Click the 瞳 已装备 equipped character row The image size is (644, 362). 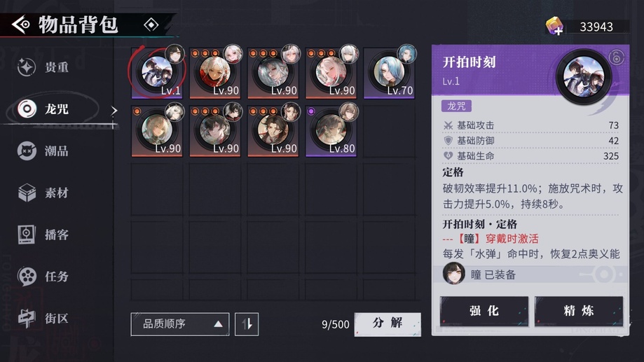(530, 274)
